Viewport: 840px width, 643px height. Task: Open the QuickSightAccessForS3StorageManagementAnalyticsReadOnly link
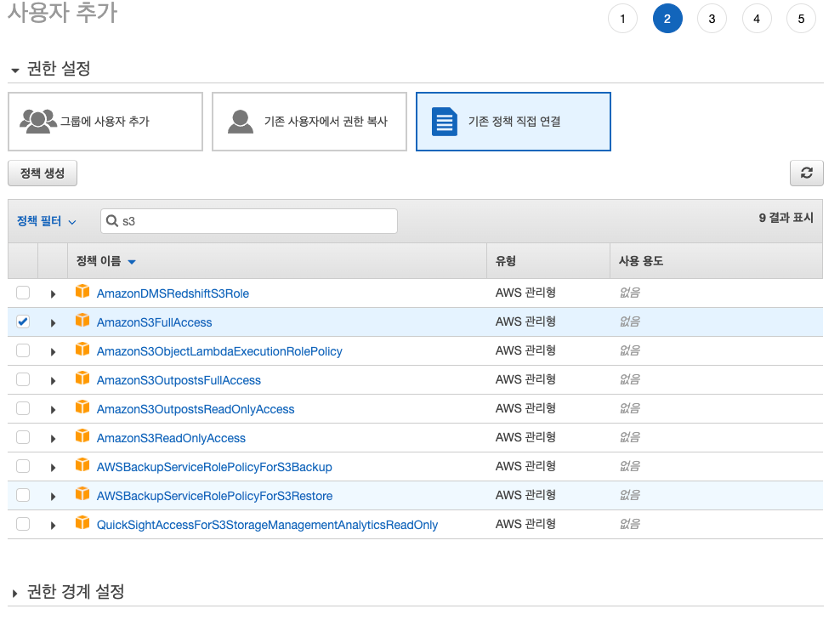[x=267, y=525]
